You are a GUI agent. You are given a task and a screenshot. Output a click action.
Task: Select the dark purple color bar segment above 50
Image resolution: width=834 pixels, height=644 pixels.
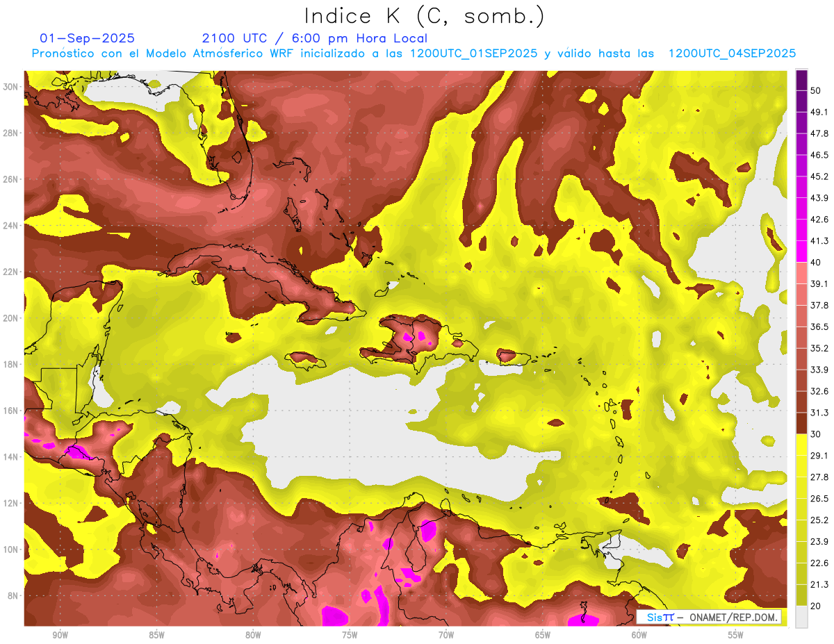click(801, 80)
